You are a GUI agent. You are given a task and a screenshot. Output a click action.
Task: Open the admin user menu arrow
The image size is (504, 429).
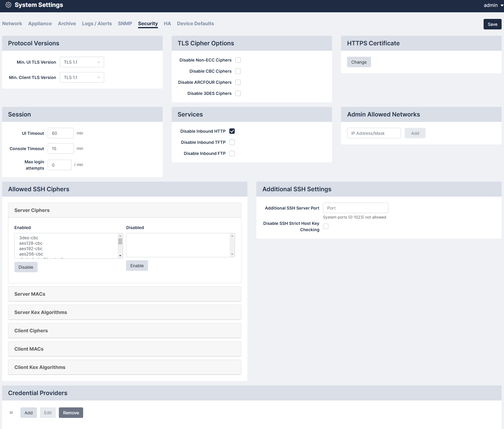[x=502, y=5]
